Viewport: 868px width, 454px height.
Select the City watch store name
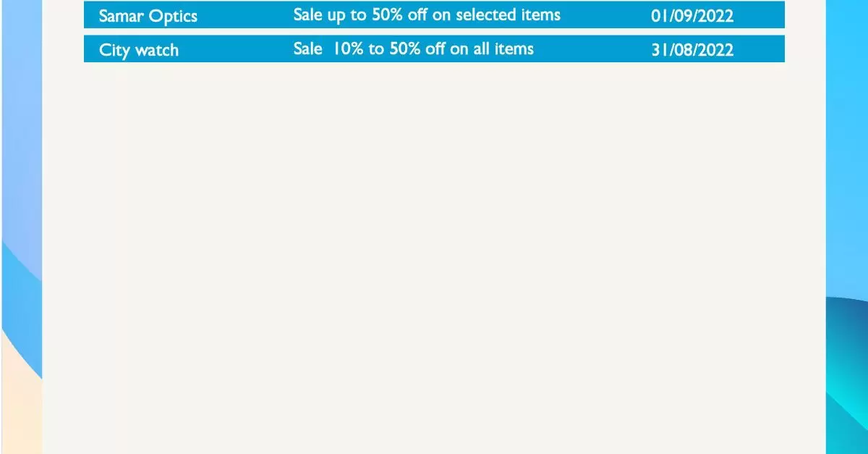pyautogui.click(x=138, y=50)
